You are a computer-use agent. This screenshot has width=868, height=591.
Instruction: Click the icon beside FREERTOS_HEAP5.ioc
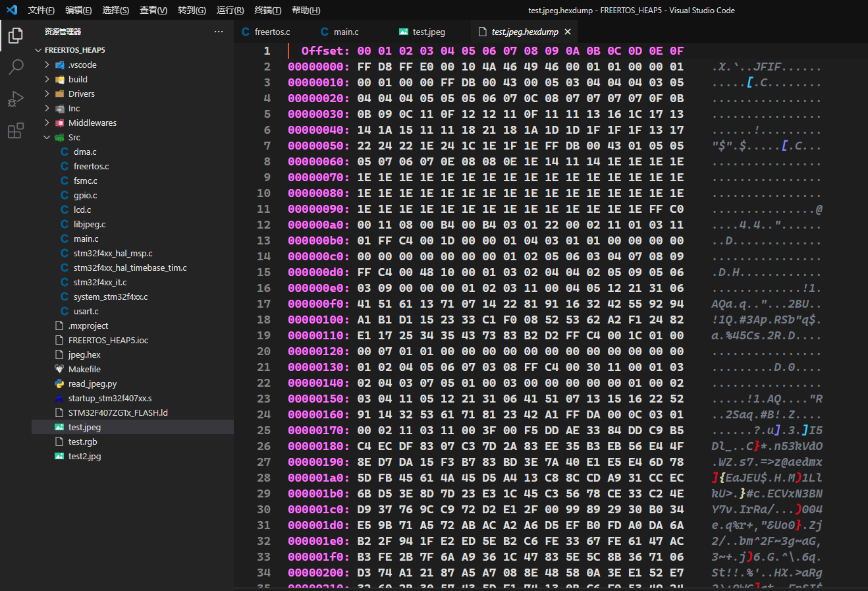coord(59,339)
